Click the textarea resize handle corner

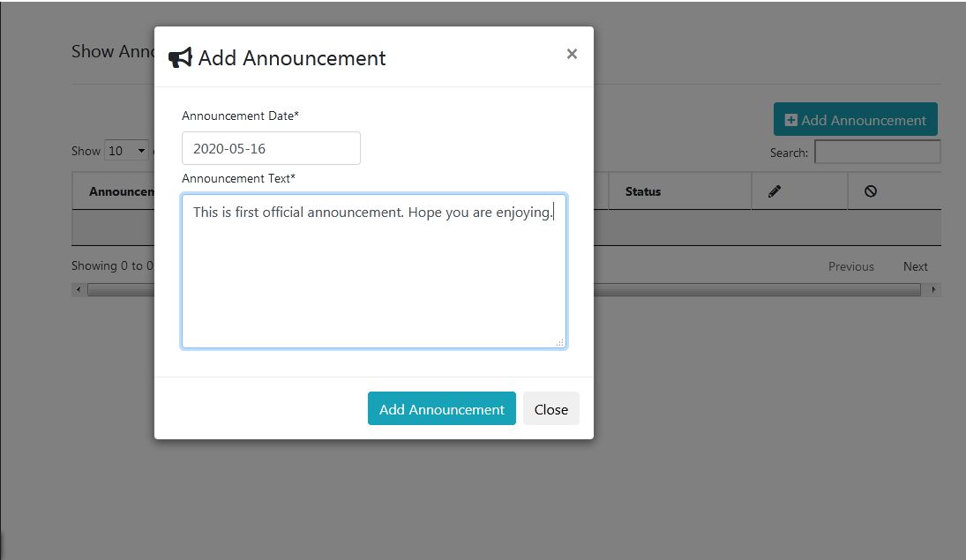click(560, 342)
